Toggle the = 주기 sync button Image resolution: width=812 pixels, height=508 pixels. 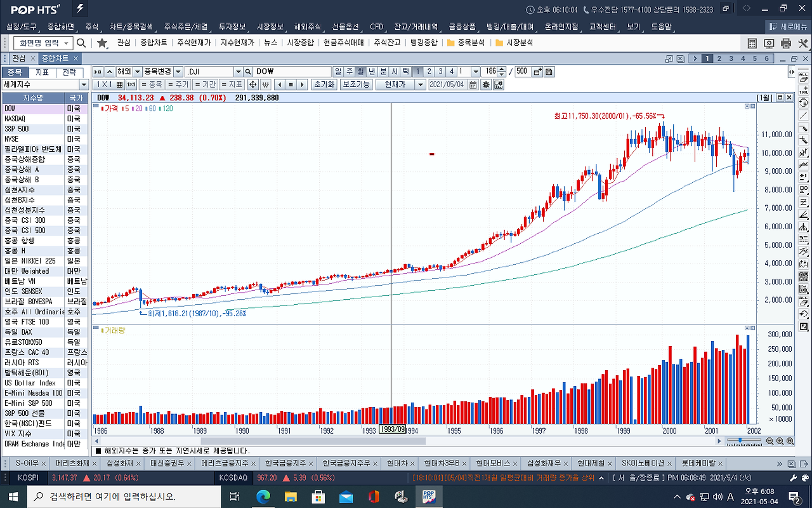(x=178, y=84)
